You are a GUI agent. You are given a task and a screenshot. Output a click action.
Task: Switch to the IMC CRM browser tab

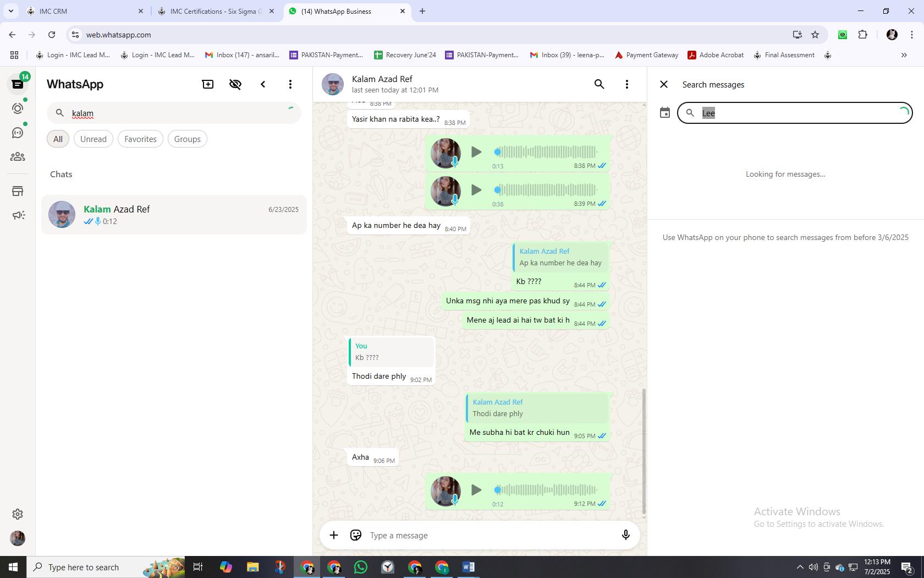85,11
